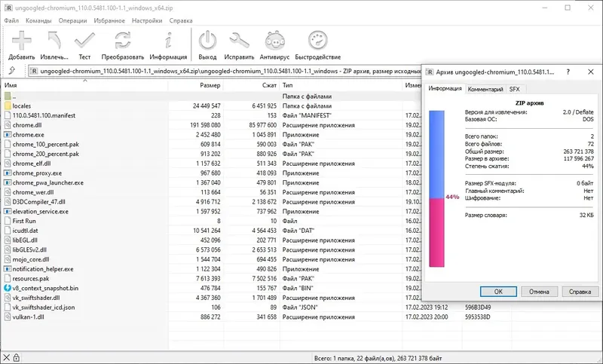The width and height of the screenshot is (603, 364).
Task: Select chrome.dll file icon
Action: 8,125
